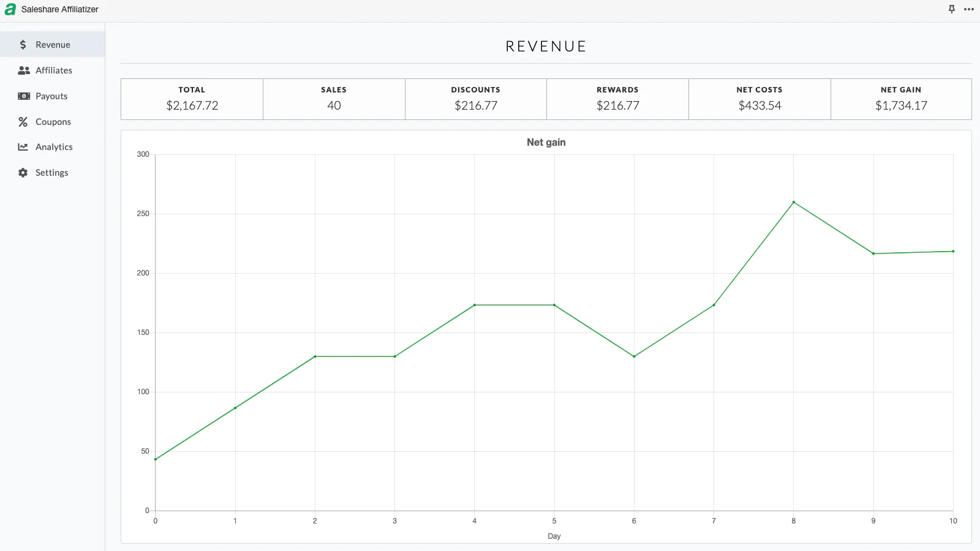The image size is (980, 551).
Task: Pin the app using pin icon
Action: point(951,9)
